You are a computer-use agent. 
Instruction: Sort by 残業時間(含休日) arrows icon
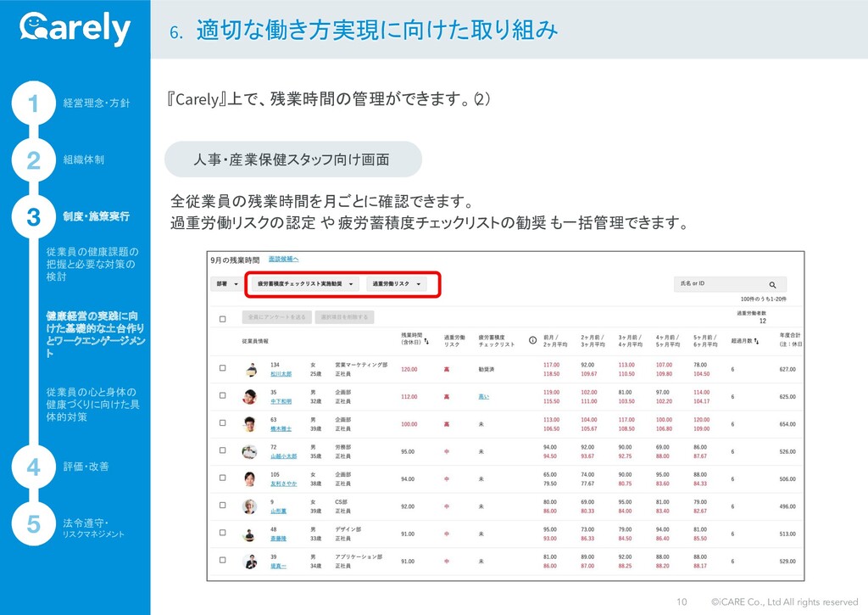426,341
